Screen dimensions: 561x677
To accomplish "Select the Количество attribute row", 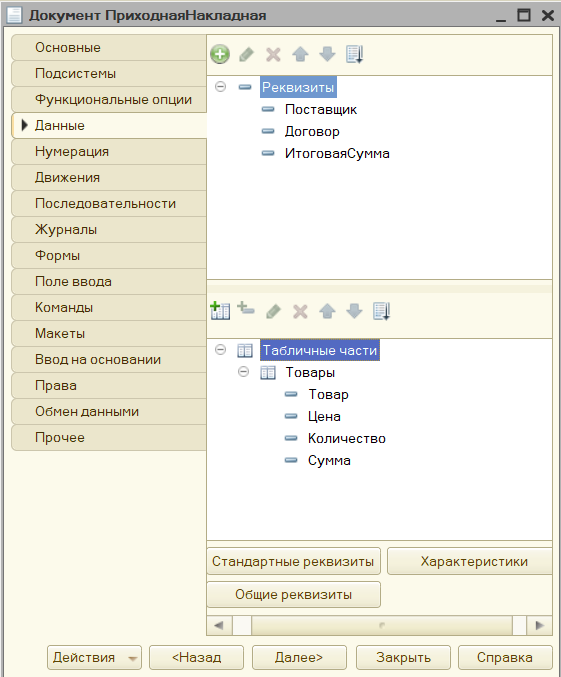I will click(347, 439).
